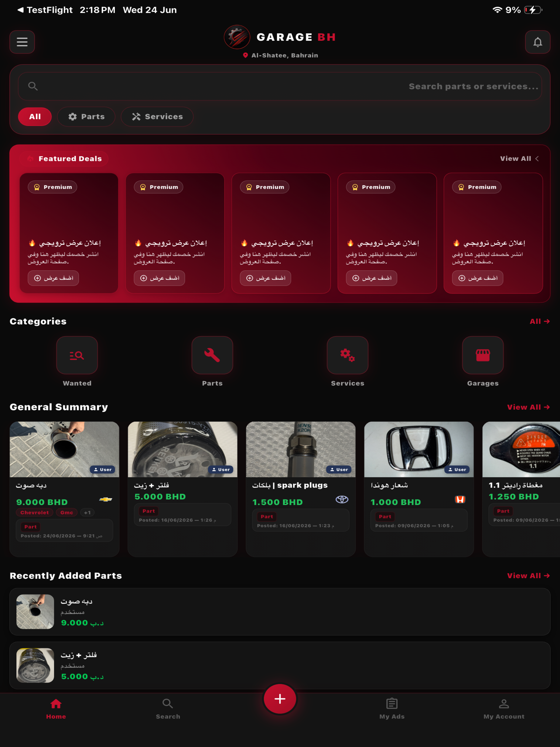Switch to My Ads tab
Screen dimensions: 560x747
[392, 709]
